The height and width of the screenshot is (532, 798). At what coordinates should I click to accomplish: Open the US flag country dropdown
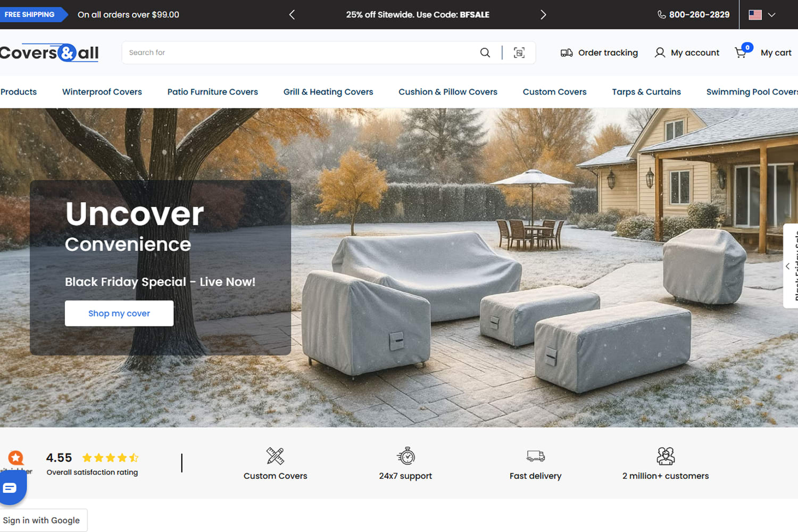762,15
